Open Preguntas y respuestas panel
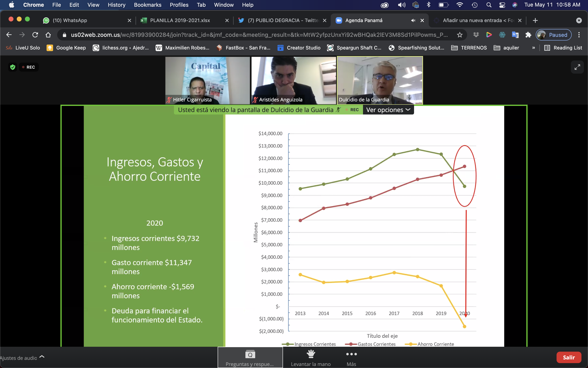Viewport: 588px width, 368px height. point(250,357)
